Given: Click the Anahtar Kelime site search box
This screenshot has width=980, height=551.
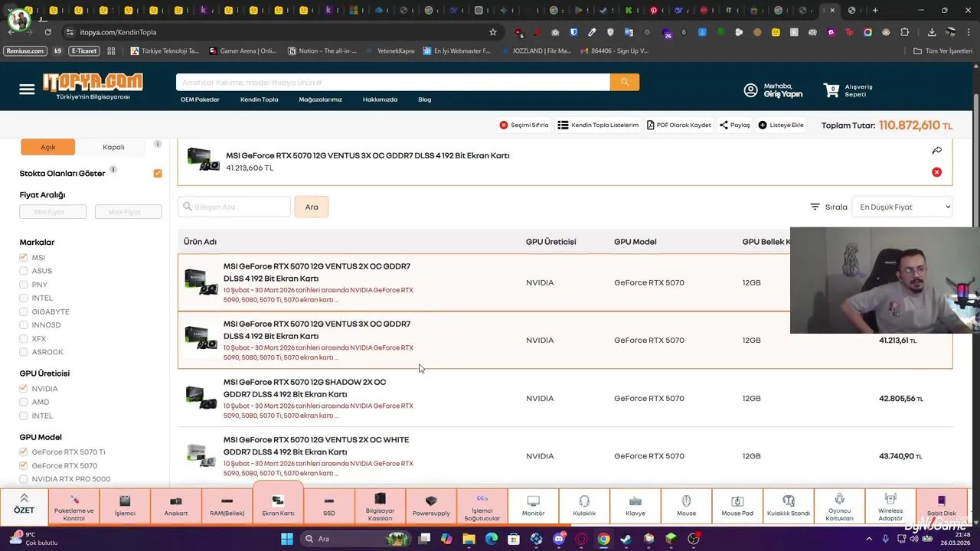Looking at the screenshot, I should 393,82.
